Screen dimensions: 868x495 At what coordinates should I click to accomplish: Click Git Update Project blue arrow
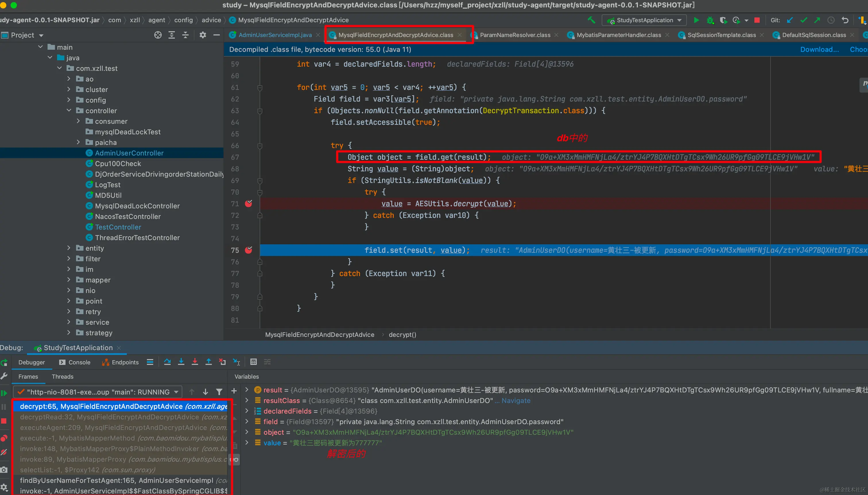click(790, 20)
